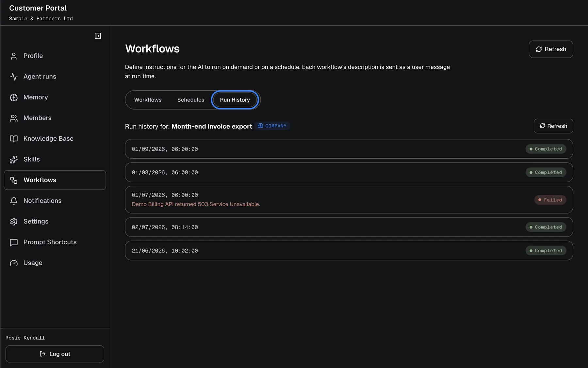Open the Notifications section
The width and height of the screenshot is (588, 368).
(42, 201)
